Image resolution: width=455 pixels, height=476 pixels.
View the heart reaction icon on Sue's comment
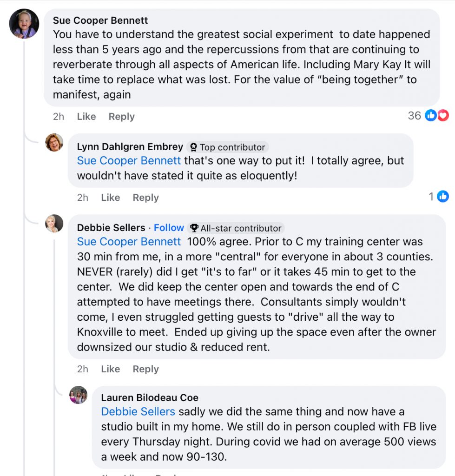click(x=443, y=115)
